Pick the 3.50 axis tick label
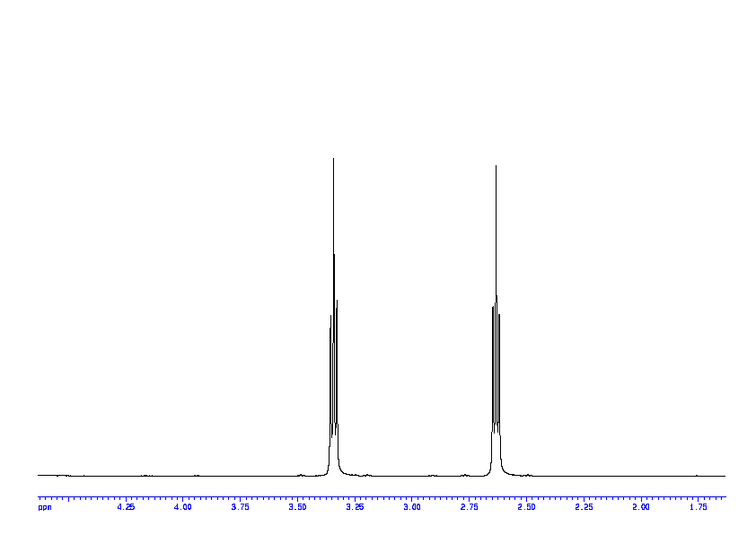Viewport: 756px width, 535px height. [297, 507]
